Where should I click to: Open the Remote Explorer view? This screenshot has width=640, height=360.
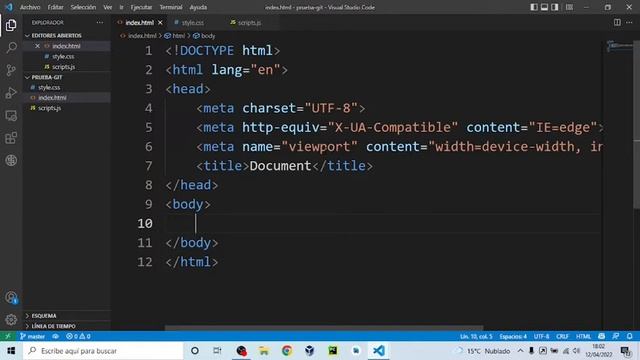[11, 116]
